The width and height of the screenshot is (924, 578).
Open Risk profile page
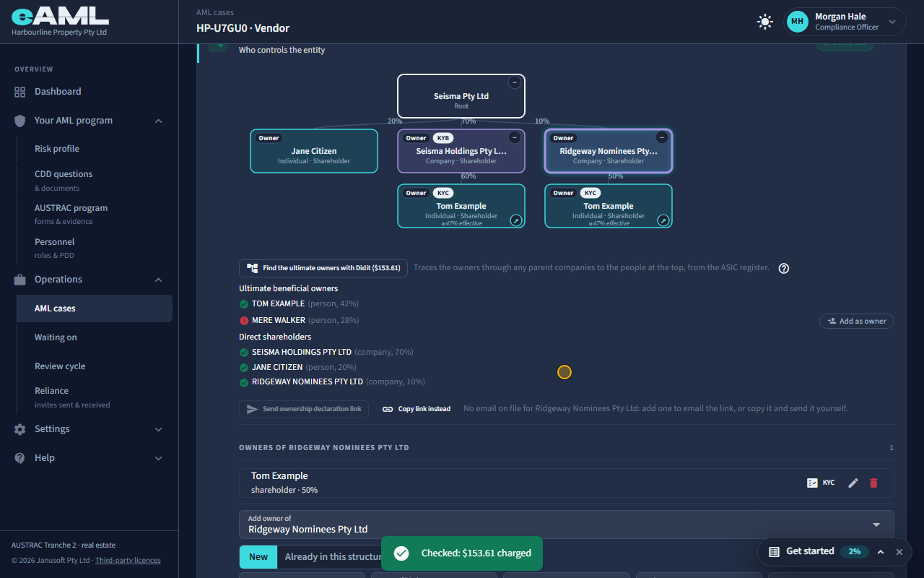94,149
